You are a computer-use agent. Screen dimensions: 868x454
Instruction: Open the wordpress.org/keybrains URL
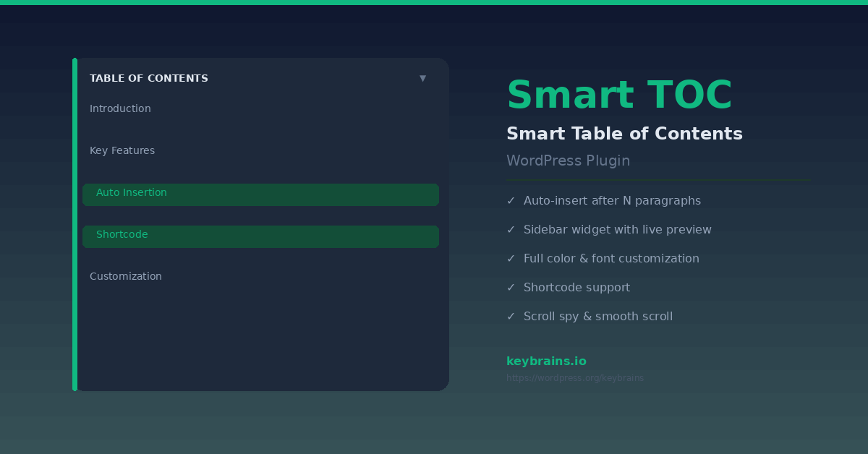coord(575,378)
